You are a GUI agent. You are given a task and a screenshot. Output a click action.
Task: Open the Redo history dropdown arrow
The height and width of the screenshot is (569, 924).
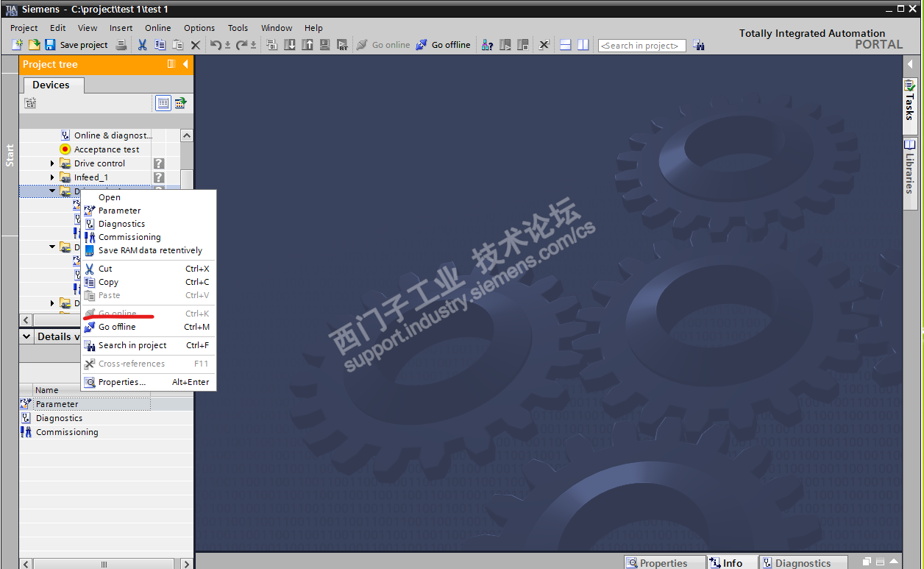point(253,45)
